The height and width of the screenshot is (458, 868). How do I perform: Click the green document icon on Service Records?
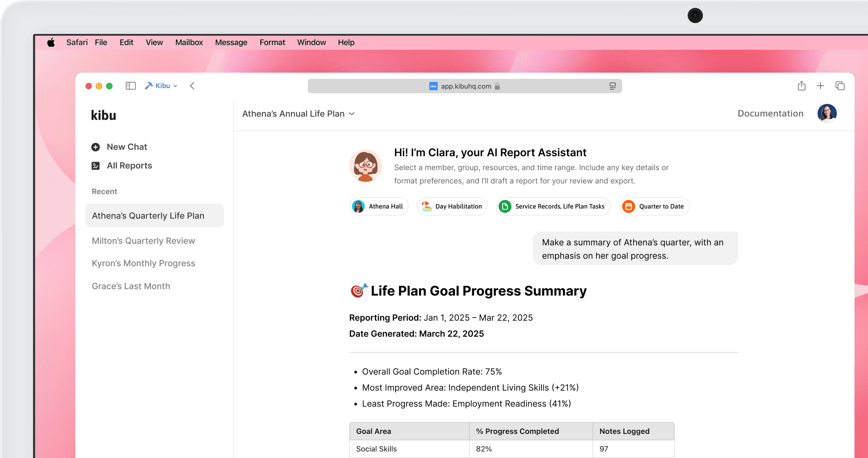[505, 206]
